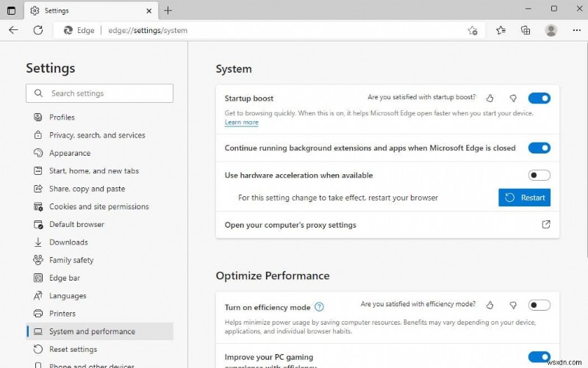Toggle Startup boost switch
The height and width of the screenshot is (368, 588).
[x=539, y=98]
